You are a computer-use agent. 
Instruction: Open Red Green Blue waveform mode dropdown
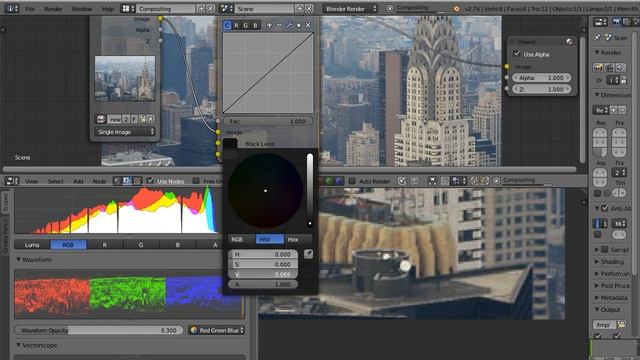pos(217,330)
